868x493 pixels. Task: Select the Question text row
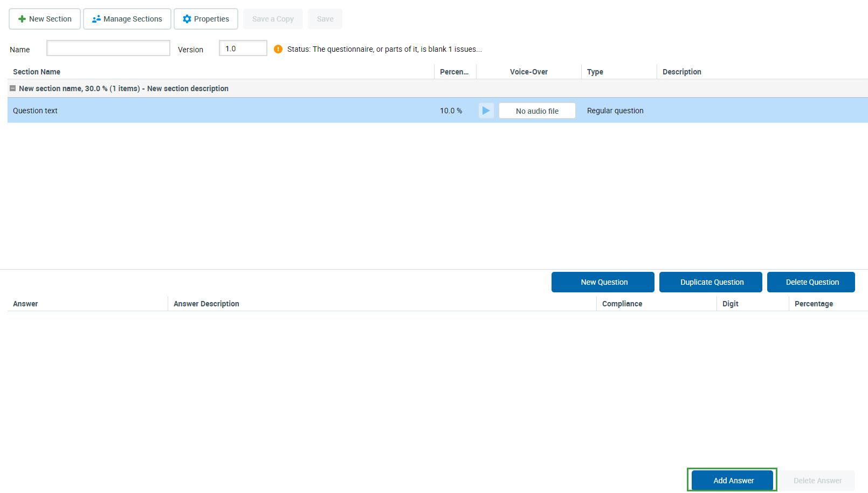coord(216,111)
